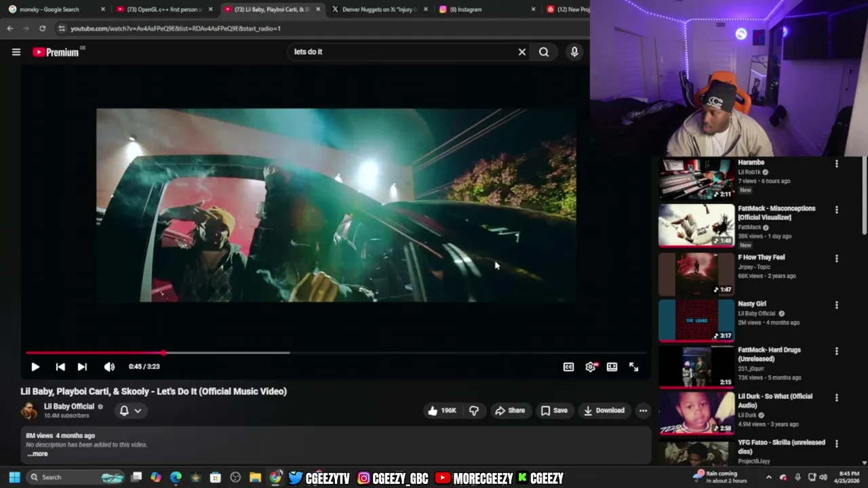The width and height of the screenshot is (868, 488).
Task: Start voice search with the microphone
Action: [574, 52]
